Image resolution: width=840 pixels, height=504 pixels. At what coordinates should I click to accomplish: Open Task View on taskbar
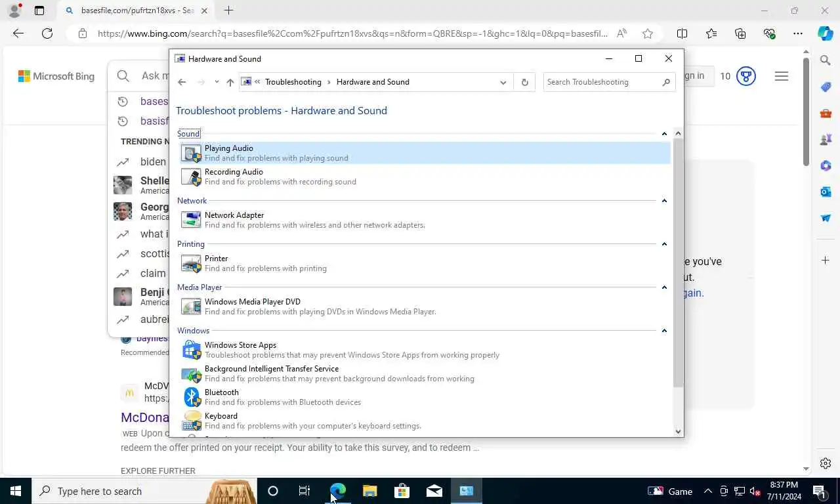click(304, 491)
